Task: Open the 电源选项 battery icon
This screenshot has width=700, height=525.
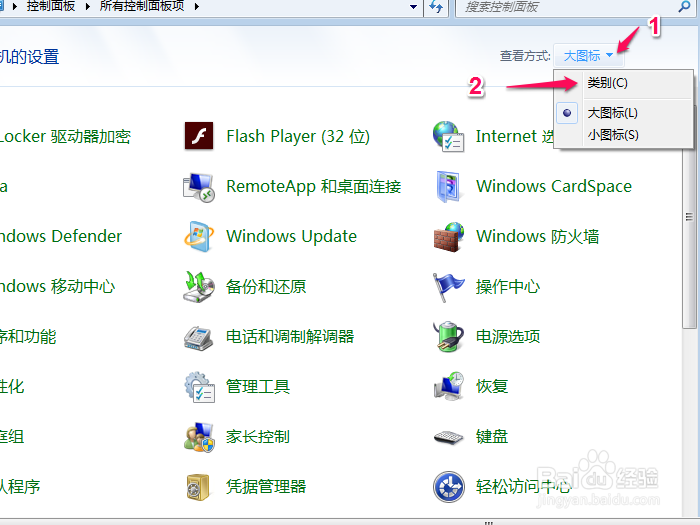Action: (x=448, y=337)
